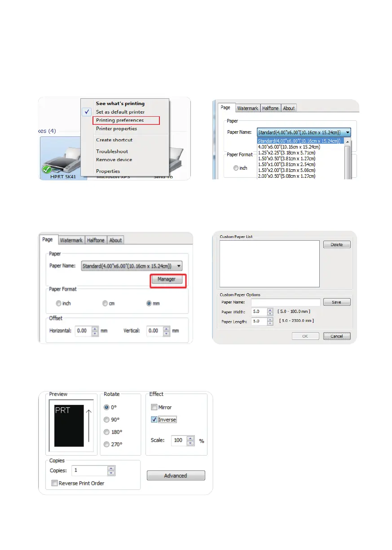Decrease Paper Length with down arrow
392x550 pixels.
(x=270, y=324)
